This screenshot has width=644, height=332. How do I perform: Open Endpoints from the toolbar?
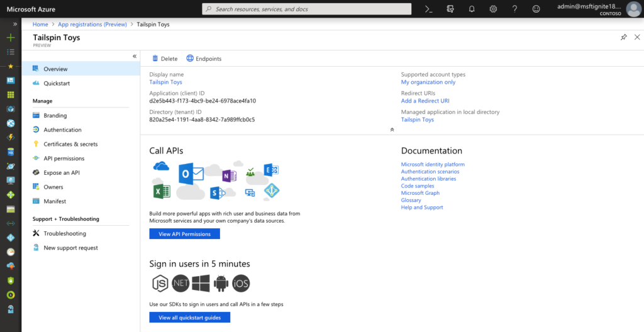(204, 58)
